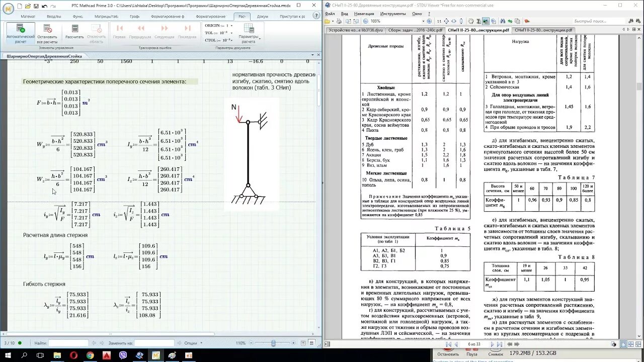The width and height of the screenshot is (644, 362).
Task: Jump to last page in STDU Viewer
Action: pos(499,344)
